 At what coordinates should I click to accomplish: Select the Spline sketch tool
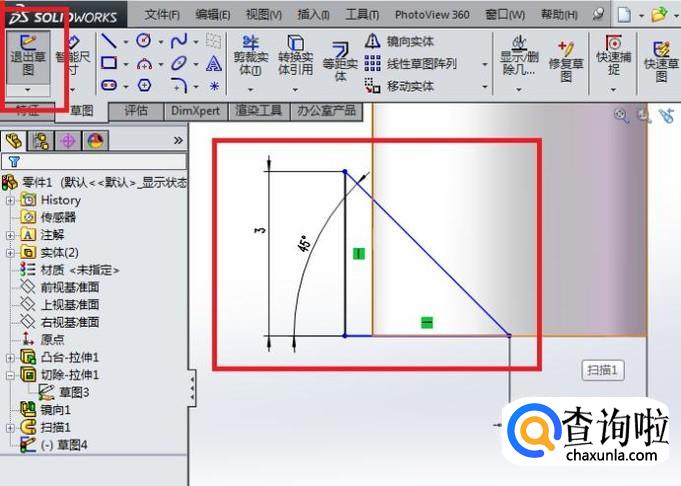pos(179,41)
